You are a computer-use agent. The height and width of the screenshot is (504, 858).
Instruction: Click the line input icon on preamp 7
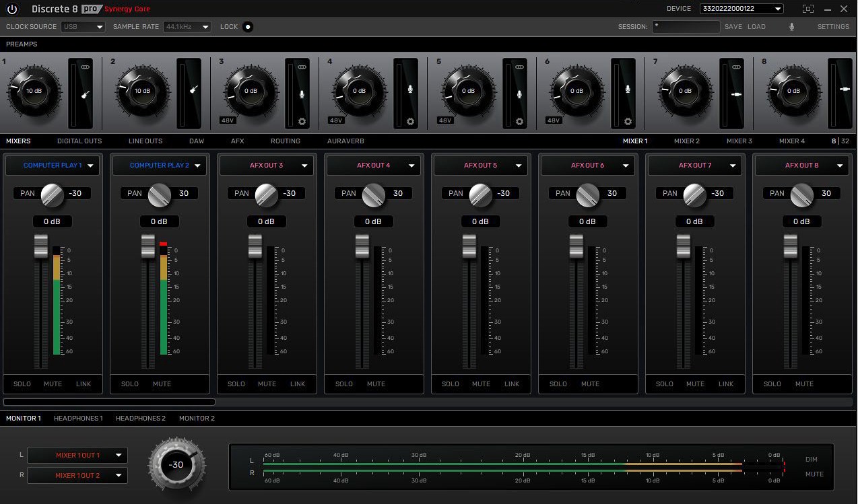tap(736, 94)
